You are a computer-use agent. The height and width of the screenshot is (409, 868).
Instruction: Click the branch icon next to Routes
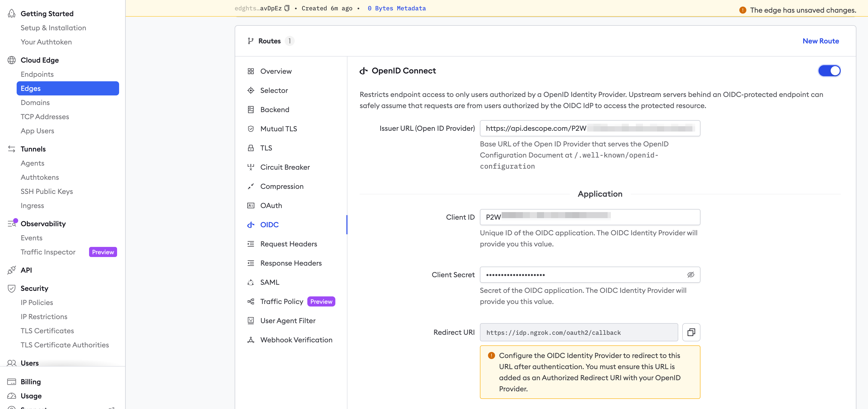251,40
